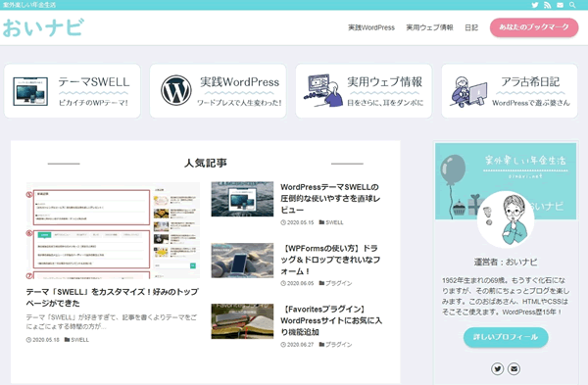The width and height of the screenshot is (588, 385).
Task: Click the Favorites plugin article thumbnail
Action: [x=242, y=321]
